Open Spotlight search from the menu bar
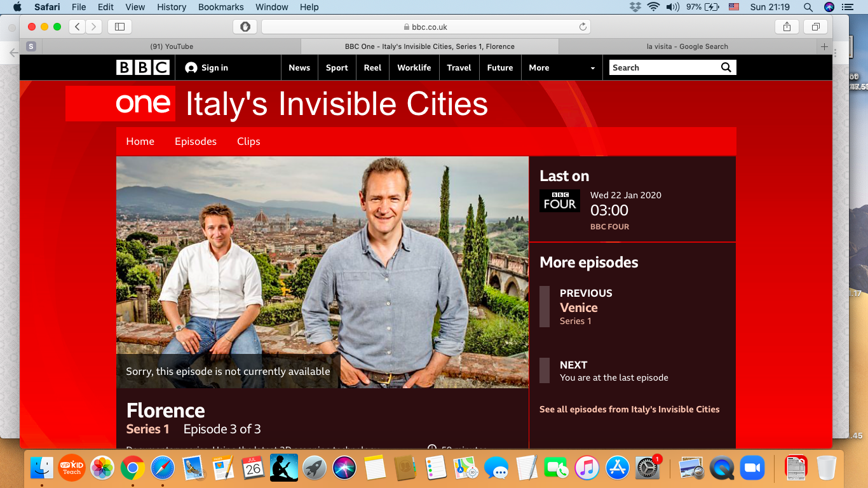The width and height of the screenshot is (868, 488). pyautogui.click(x=808, y=7)
